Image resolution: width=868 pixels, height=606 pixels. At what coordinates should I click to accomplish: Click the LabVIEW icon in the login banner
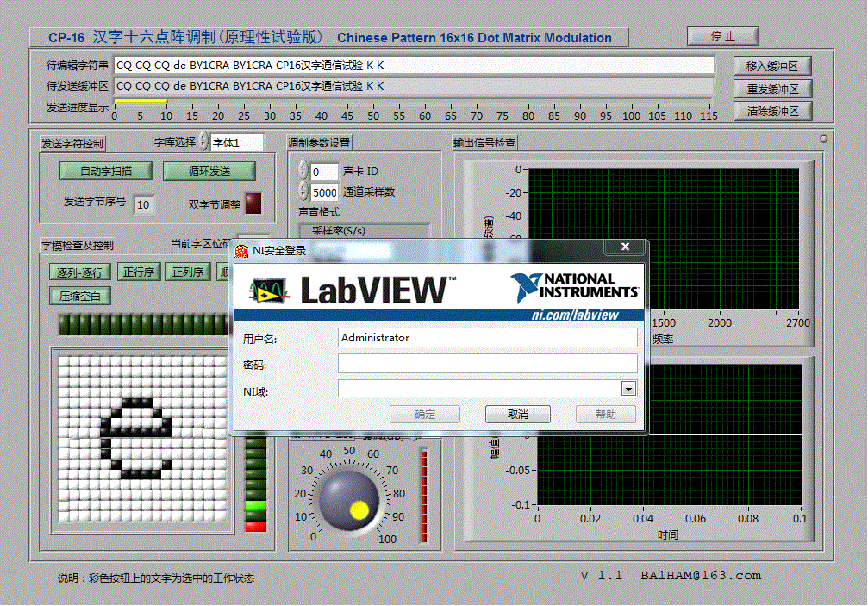pyautogui.click(x=269, y=290)
